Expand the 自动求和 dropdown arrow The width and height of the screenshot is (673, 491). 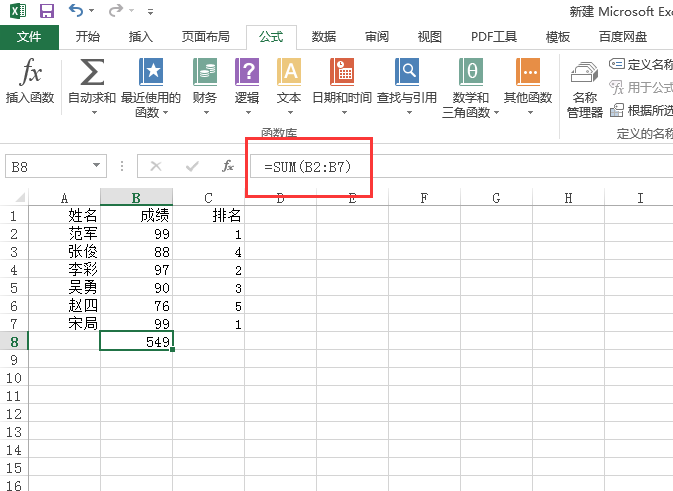coord(94,112)
